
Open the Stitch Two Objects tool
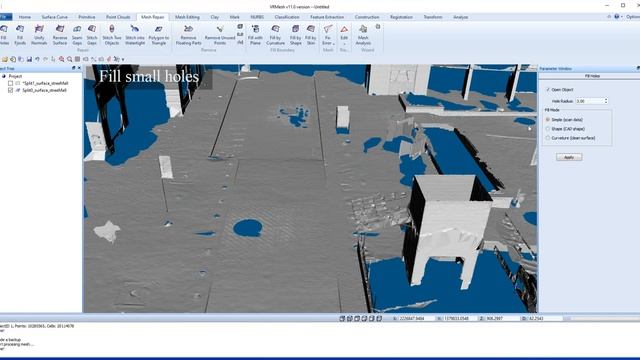click(x=112, y=35)
